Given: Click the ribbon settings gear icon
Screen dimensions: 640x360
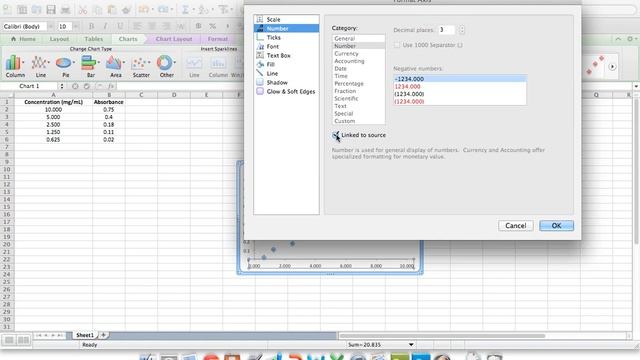Looking at the screenshot, I should (x=631, y=39).
